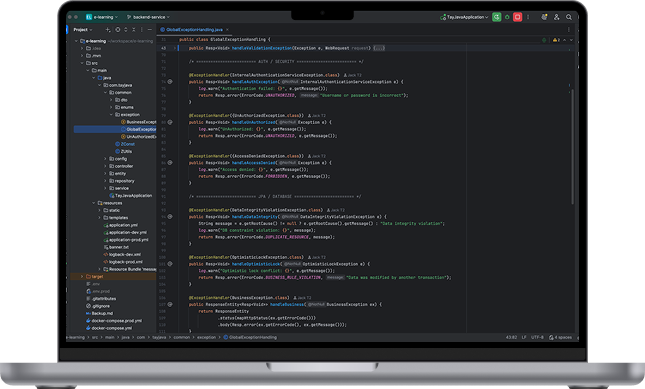Click the add new file icon in Project panel
Viewport: 645px width, 389px height.
click(x=108, y=30)
